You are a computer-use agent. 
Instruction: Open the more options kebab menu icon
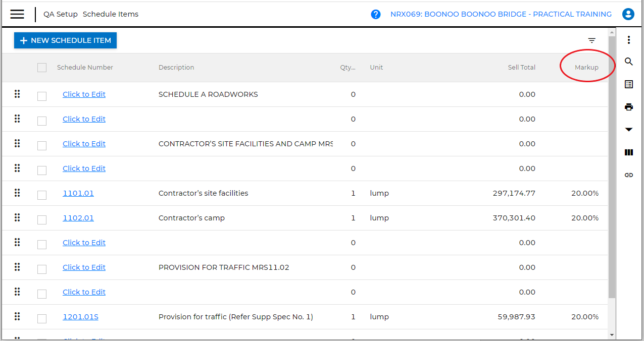[x=628, y=39]
